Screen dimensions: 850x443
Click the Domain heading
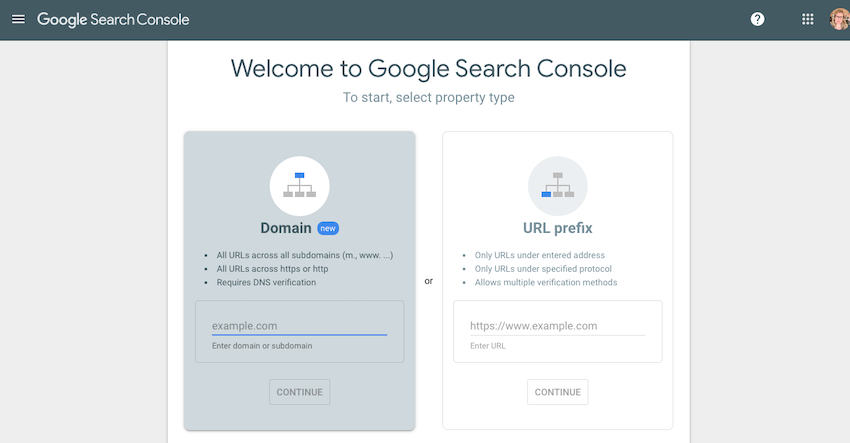tap(286, 228)
